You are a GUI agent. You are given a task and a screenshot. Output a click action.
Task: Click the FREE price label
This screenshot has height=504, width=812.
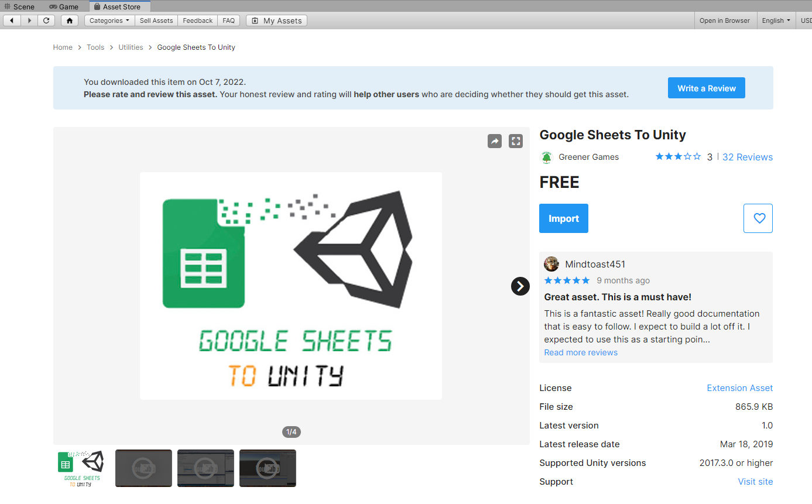[x=559, y=183]
